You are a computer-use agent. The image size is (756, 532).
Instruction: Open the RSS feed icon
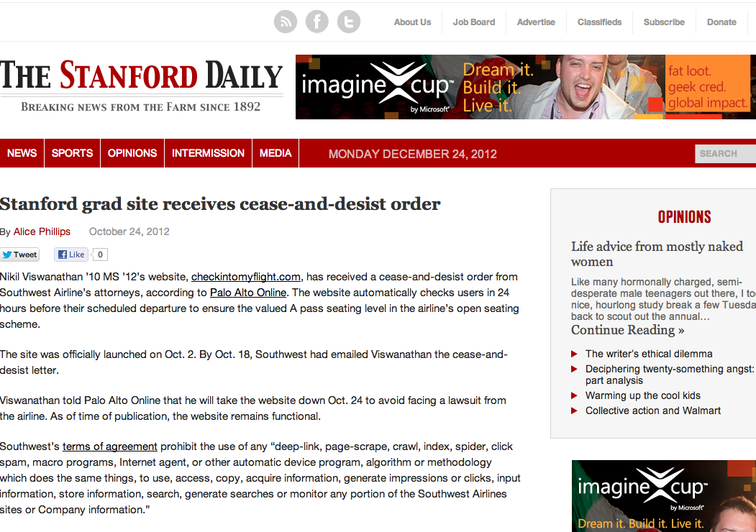pos(286,22)
